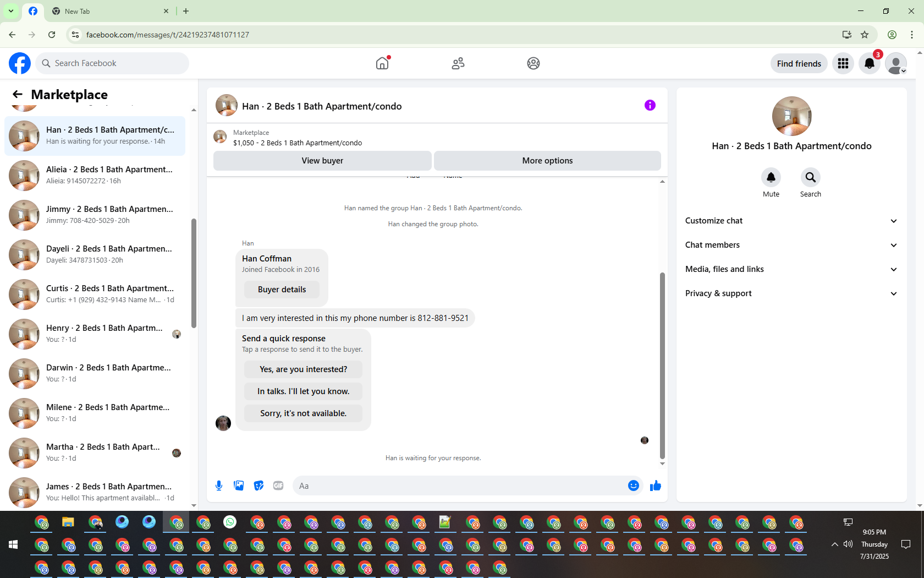This screenshot has height=578, width=924.
Task: Open Buyer details for Han Coffman
Action: [x=282, y=290]
